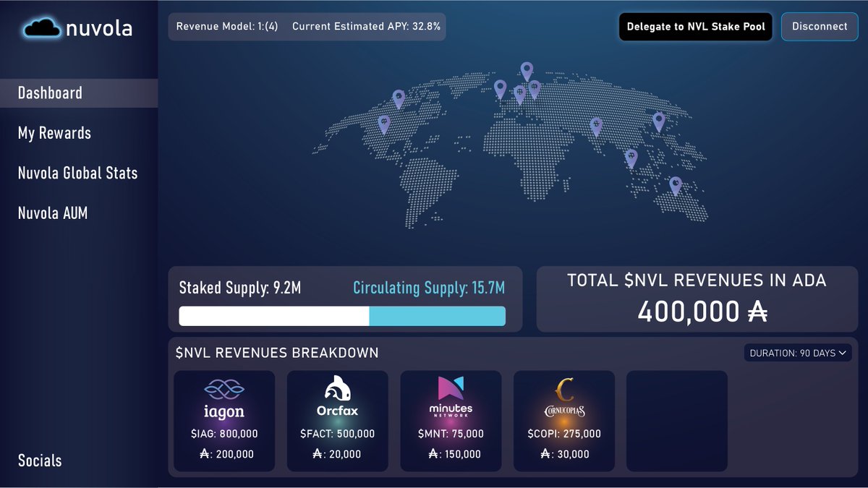Click $MNT: 75,000 value
Screen dimensions: 868x488
tap(451, 434)
